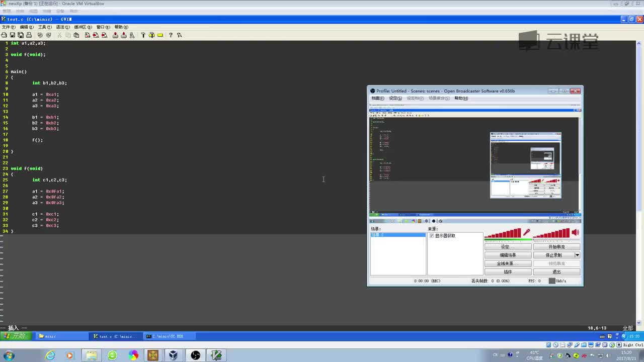Click 设定... button in OBS
Screen dimensions: 644x362
coord(508,247)
